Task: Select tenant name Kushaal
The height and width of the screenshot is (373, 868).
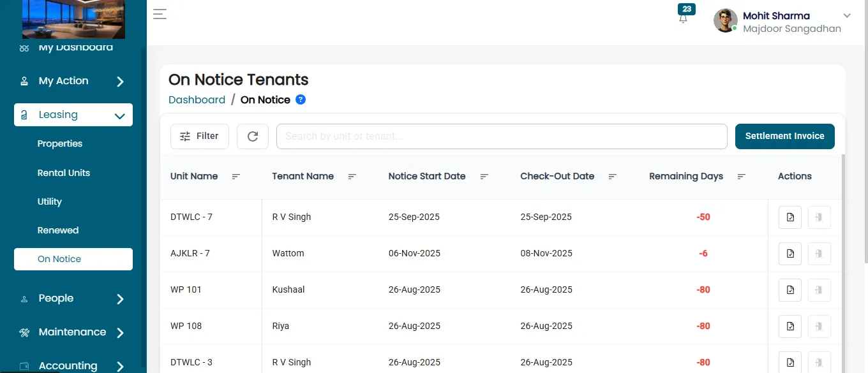Action: [288, 289]
